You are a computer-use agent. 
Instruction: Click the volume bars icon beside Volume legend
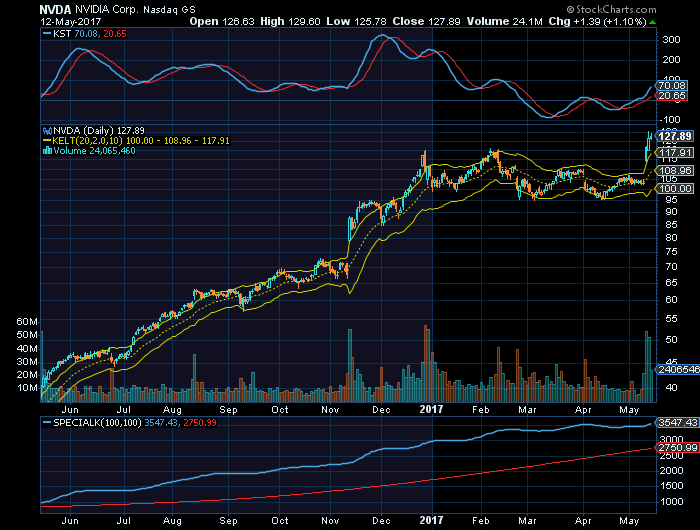click(x=47, y=150)
